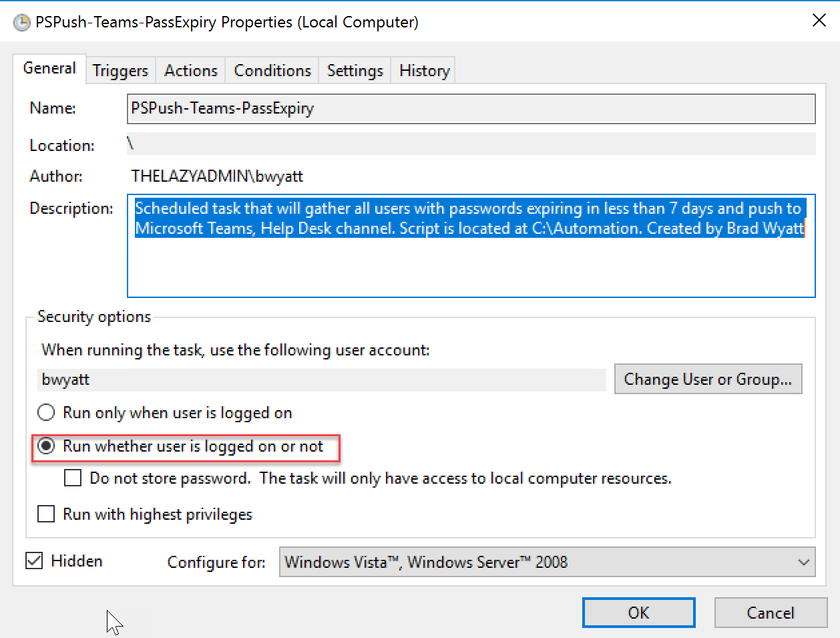The width and height of the screenshot is (840, 638).
Task: Close the Properties dialog with the X
Action: click(x=819, y=21)
